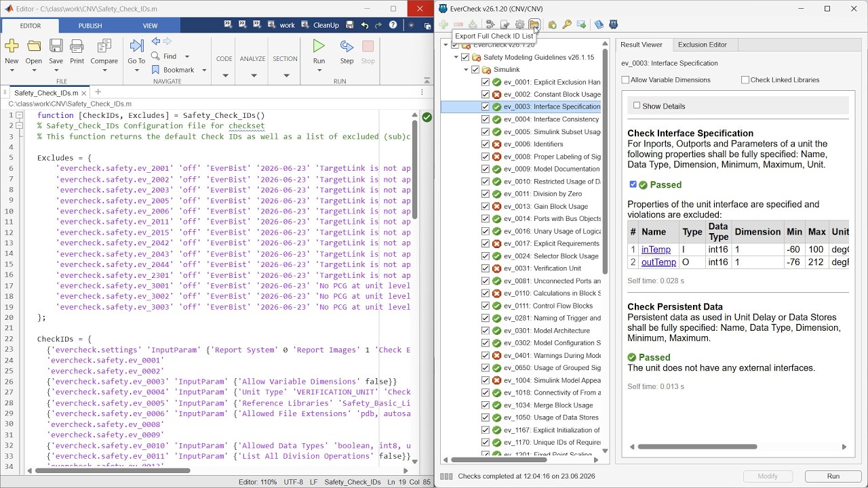Collapse the Safety Modeling Guidelines tree node
Viewport: 868px width, 488px height.
(x=456, y=58)
